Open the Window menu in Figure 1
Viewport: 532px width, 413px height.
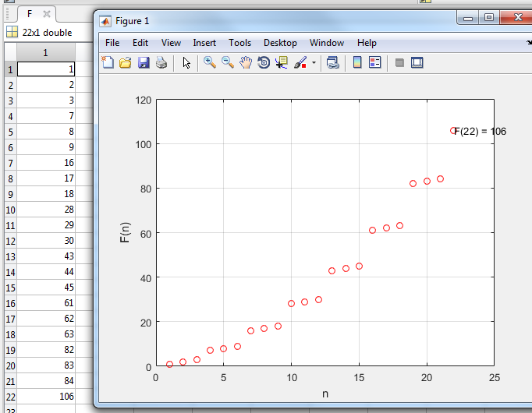(327, 43)
